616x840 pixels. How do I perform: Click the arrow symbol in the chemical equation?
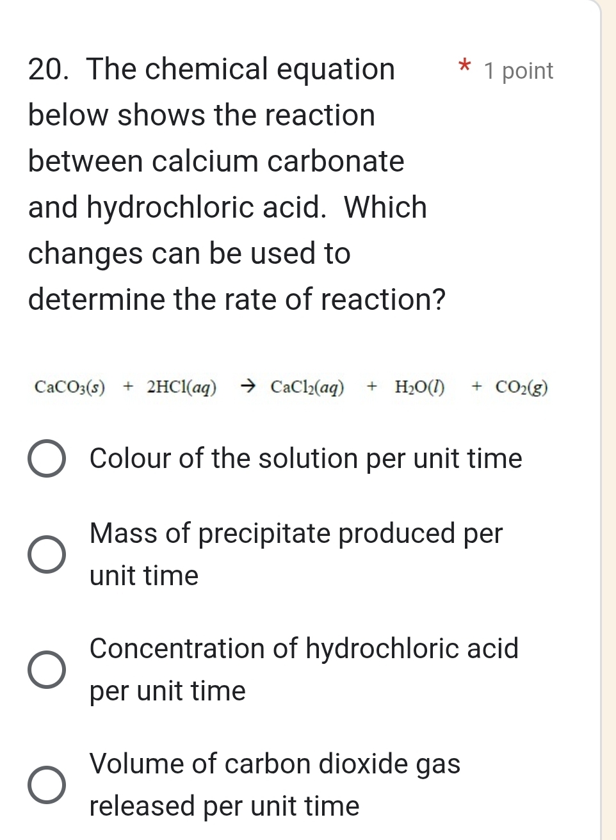248,385
